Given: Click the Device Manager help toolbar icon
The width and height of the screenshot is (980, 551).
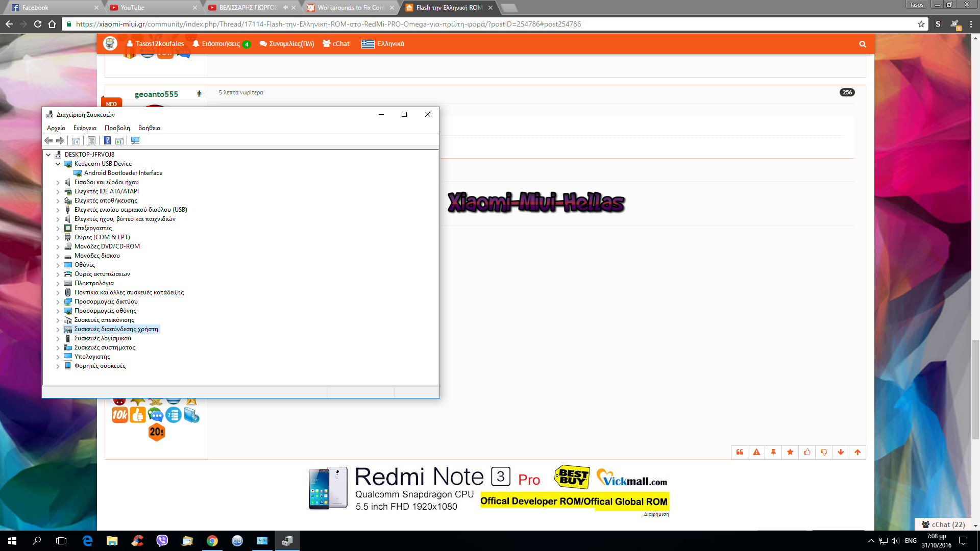Looking at the screenshot, I should click(x=107, y=140).
